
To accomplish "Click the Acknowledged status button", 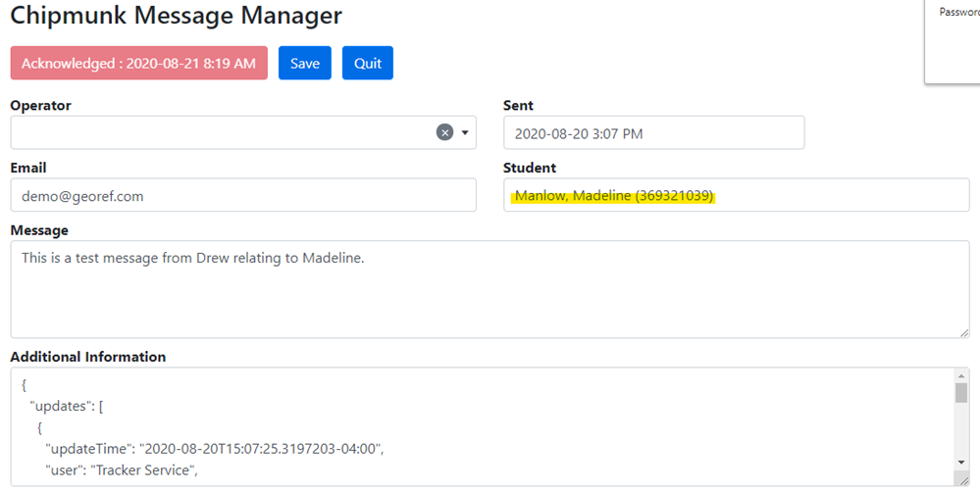I will pyautogui.click(x=138, y=63).
